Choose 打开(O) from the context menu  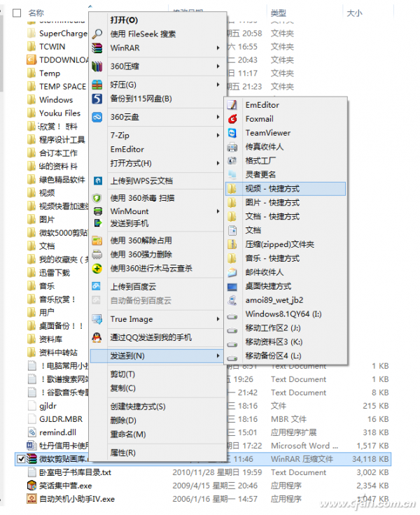[x=158, y=20]
